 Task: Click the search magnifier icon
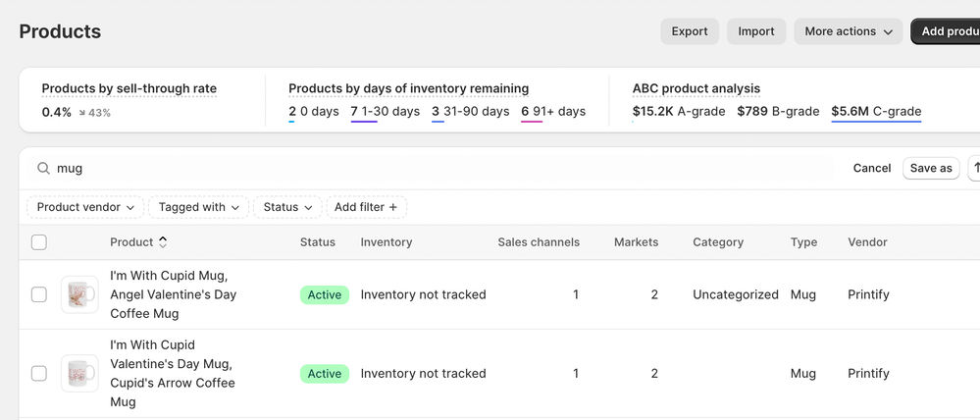pyautogui.click(x=43, y=168)
